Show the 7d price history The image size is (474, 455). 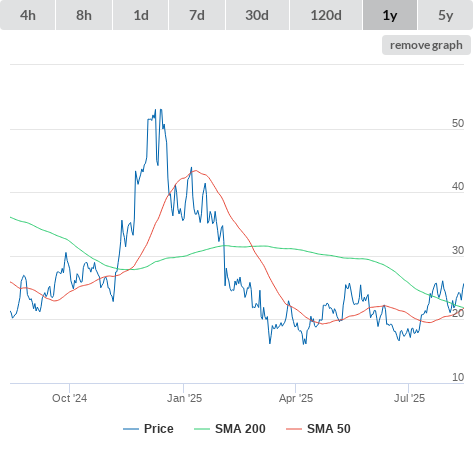click(197, 15)
